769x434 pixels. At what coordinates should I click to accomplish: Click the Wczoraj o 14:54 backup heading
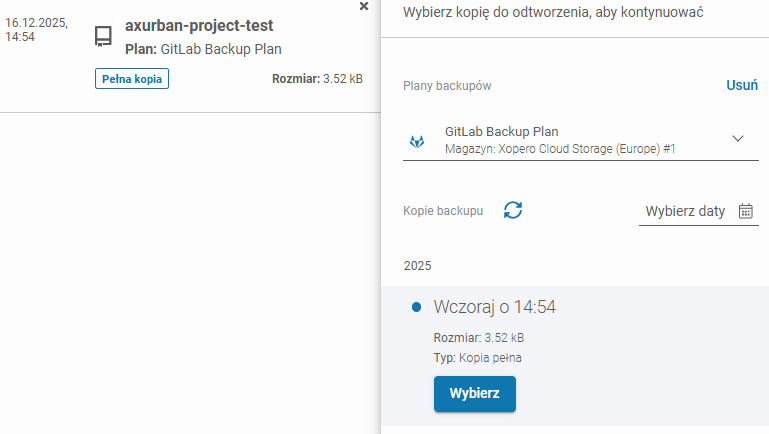(494, 307)
